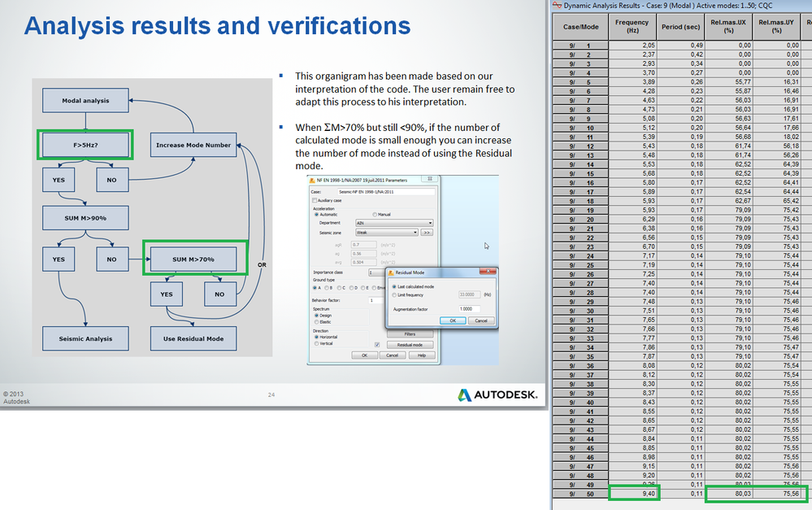
Task: Open the Importance class dropdown
Action: point(377,272)
